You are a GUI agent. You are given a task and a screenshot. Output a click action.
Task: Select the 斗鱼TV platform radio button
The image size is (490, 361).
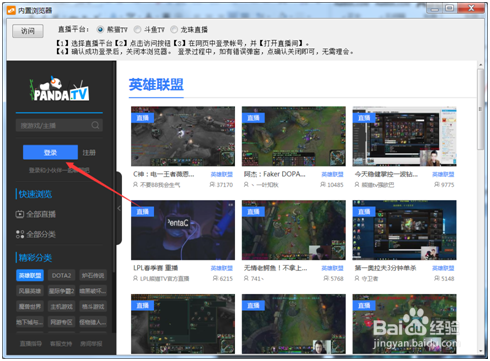[137, 30]
